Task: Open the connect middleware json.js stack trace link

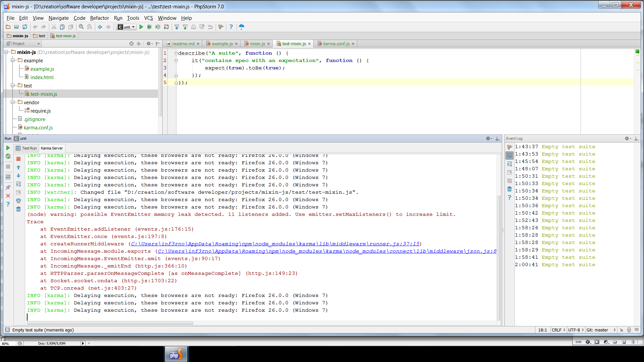Action: (327, 251)
